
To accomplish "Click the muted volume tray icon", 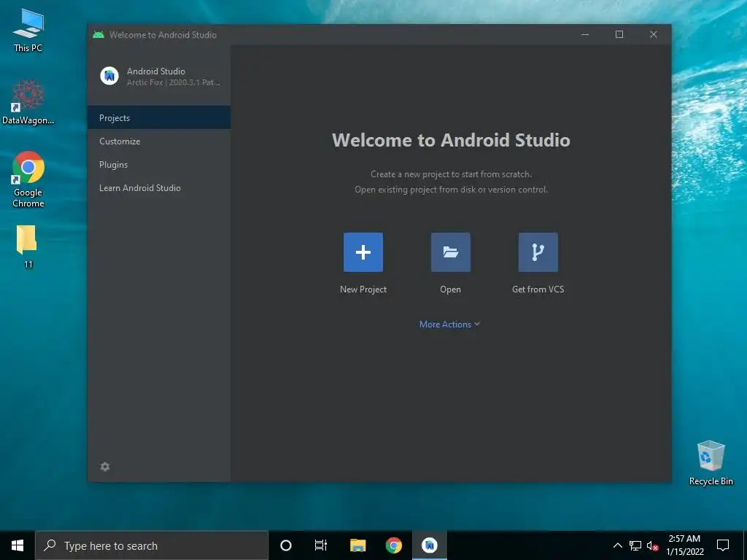I will tap(653, 545).
